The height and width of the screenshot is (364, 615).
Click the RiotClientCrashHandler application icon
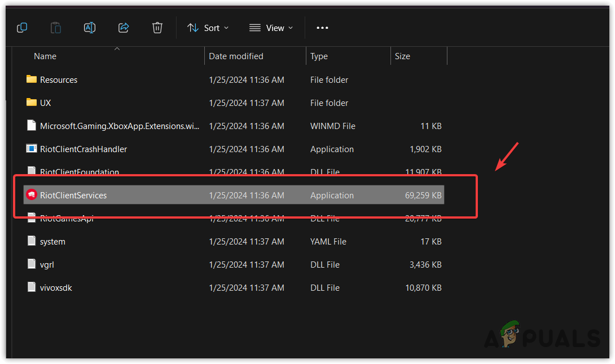32,149
